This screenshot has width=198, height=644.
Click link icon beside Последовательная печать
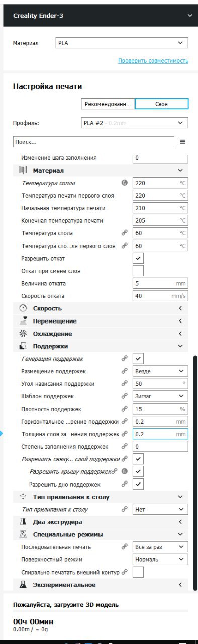tap(124, 547)
